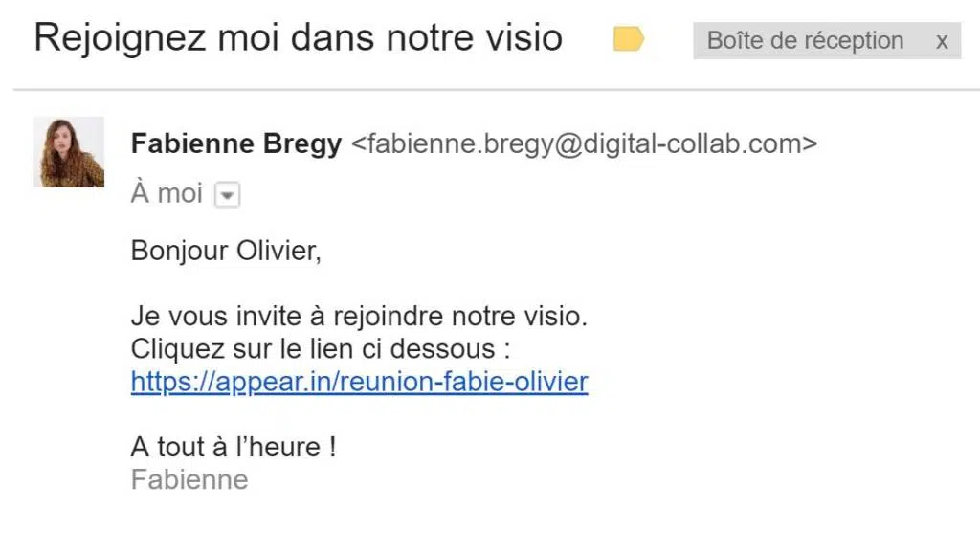980x551 pixels.
Task: Click the name Olivier in the greeting
Action: pos(278,252)
